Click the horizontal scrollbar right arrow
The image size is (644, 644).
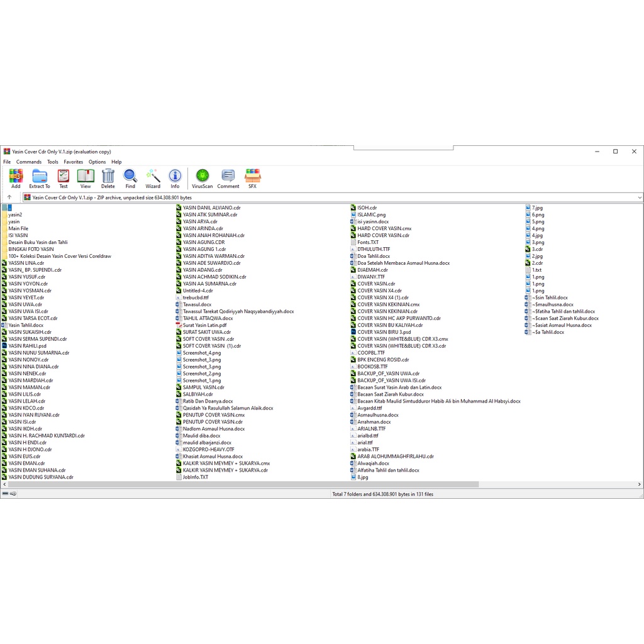640,484
